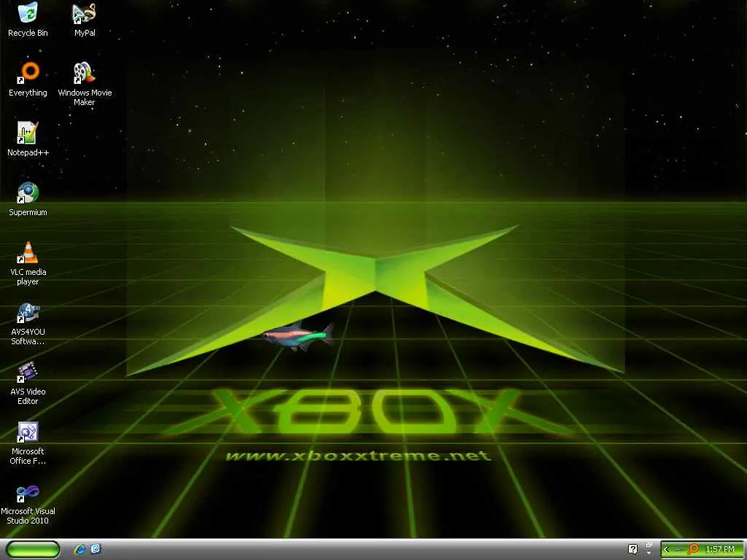Launch the MyPal browser shortcut
The height and width of the screenshot is (560, 747).
[x=85, y=20]
